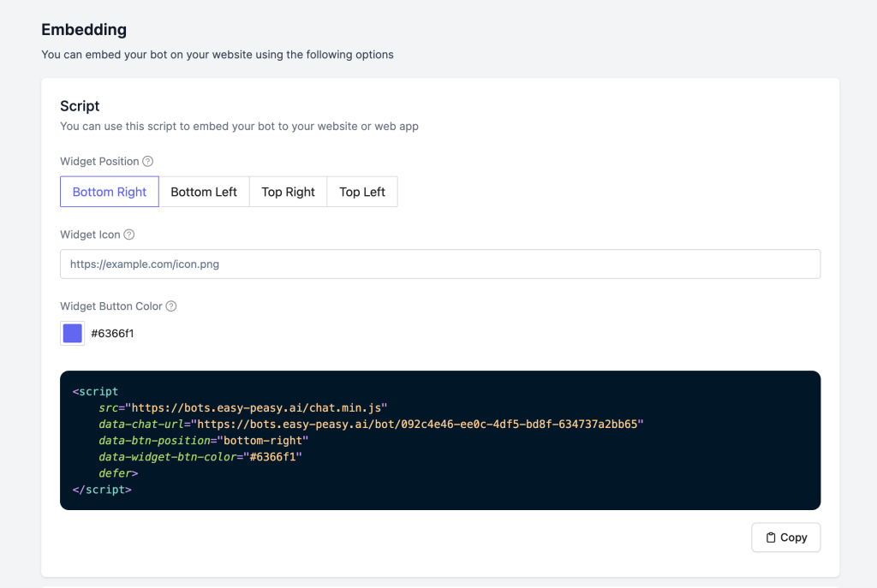
Task: Click the help icon beside Widget Position
Action: (148, 161)
